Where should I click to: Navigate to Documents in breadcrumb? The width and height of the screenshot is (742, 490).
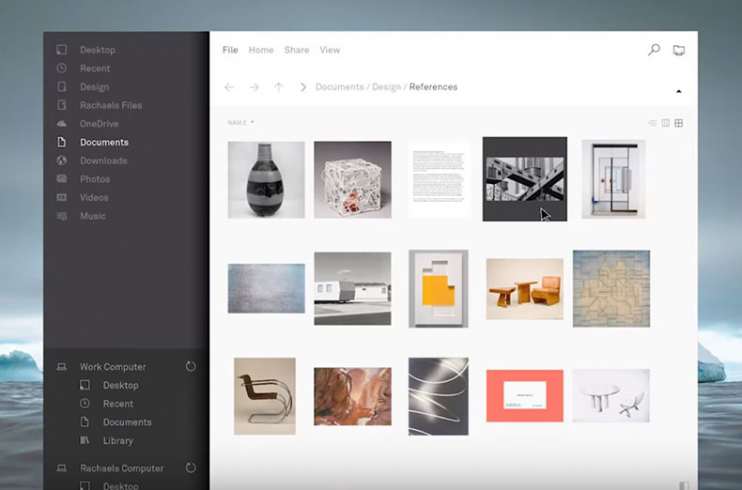[340, 87]
